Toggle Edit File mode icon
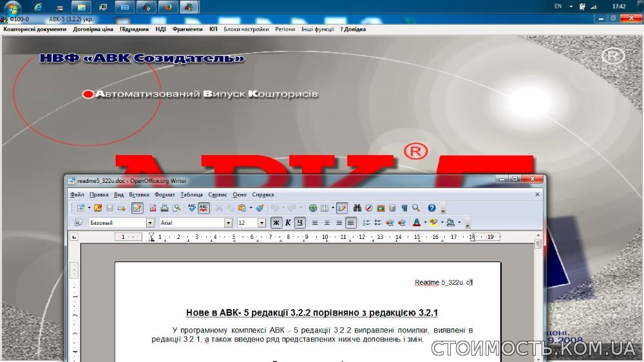 coord(137,208)
